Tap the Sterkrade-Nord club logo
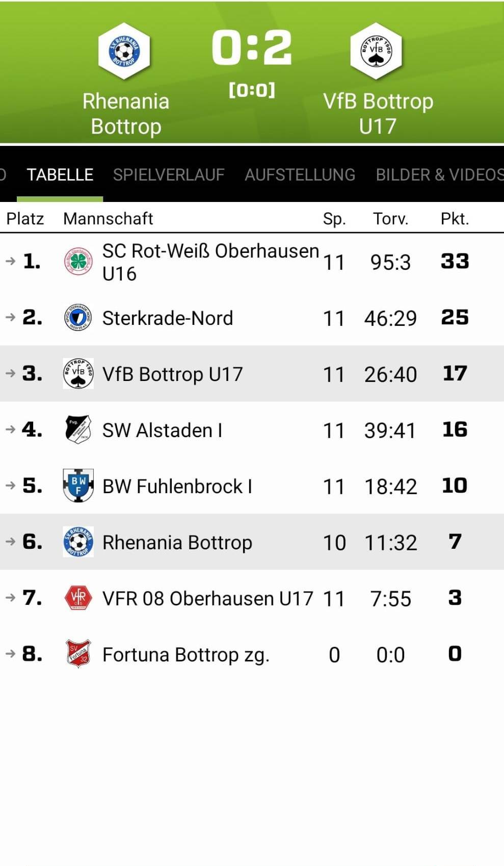This screenshot has height=866, width=504. tap(78, 317)
